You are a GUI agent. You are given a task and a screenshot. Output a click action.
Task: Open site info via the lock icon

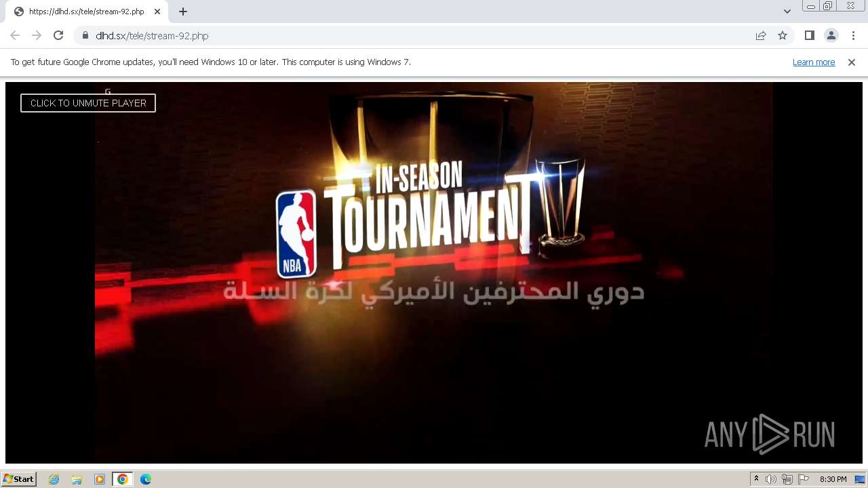(x=85, y=35)
